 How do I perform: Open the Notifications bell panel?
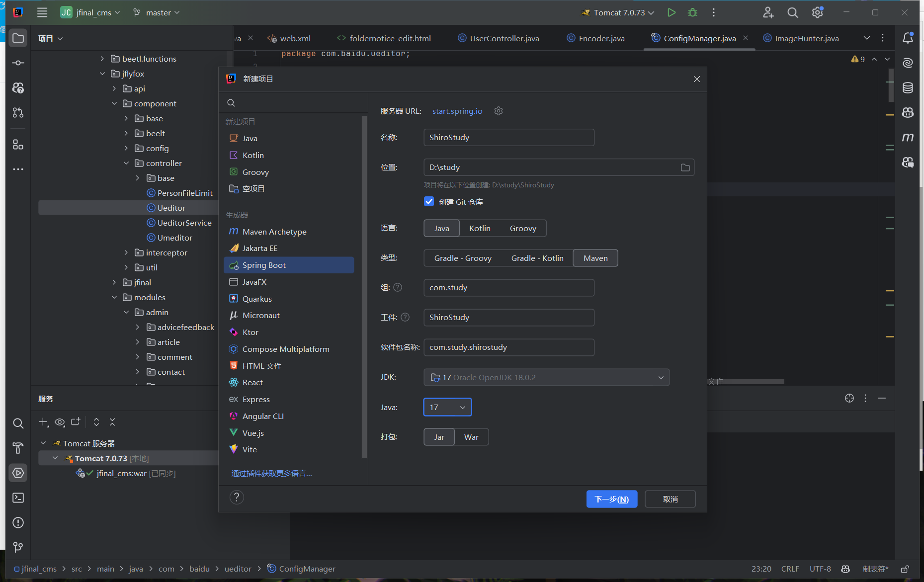click(908, 38)
